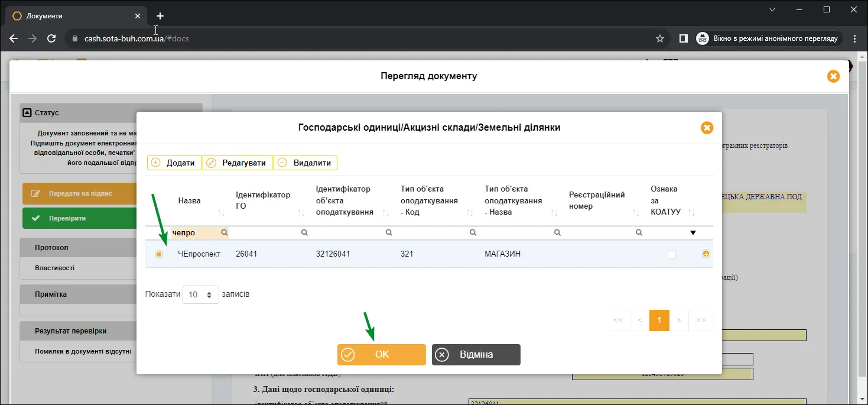Toggle the Ознака за КОАТУУ checkbox
868x405 pixels.
671,254
